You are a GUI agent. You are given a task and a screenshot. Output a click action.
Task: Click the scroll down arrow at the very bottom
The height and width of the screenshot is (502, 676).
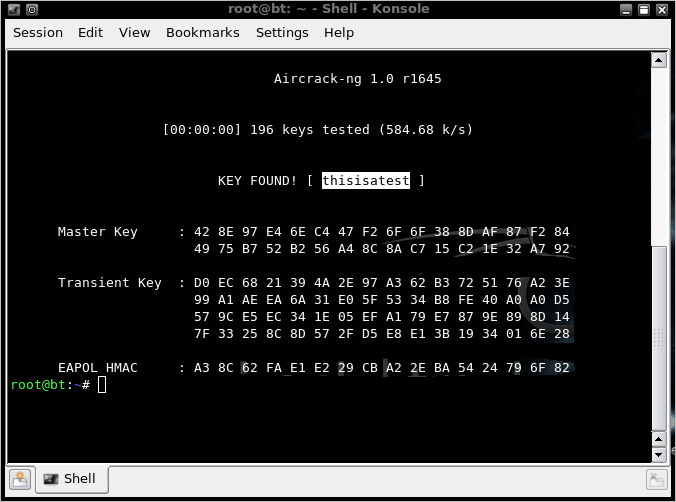coord(658,455)
